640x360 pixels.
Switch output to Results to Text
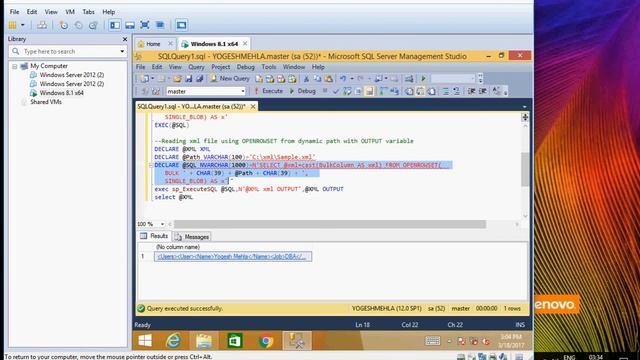[x=409, y=91]
